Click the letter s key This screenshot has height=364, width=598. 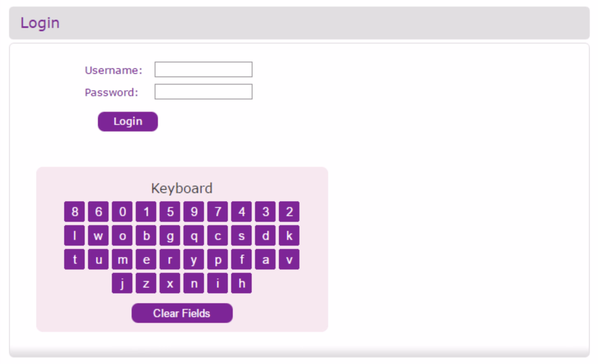pos(241,235)
